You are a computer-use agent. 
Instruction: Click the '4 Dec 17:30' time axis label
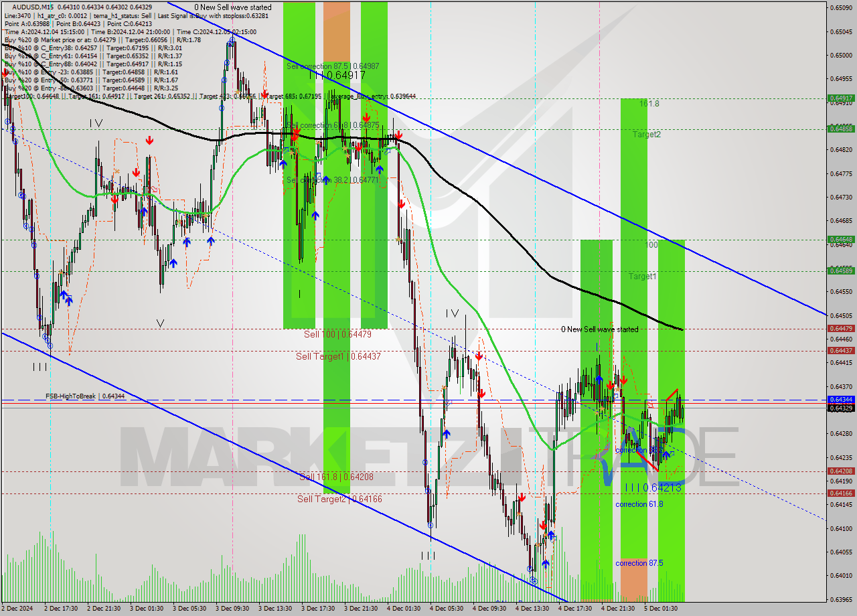click(x=574, y=609)
